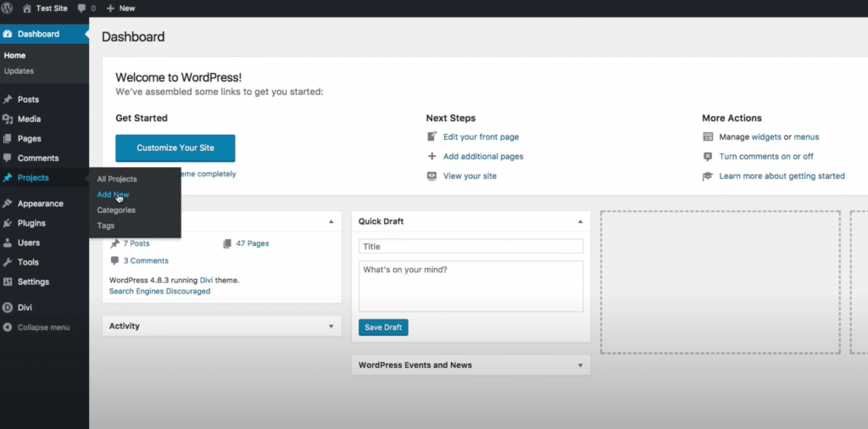Open the Posts menu
This screenshot has height=429, width=868.
coord(28,100)
